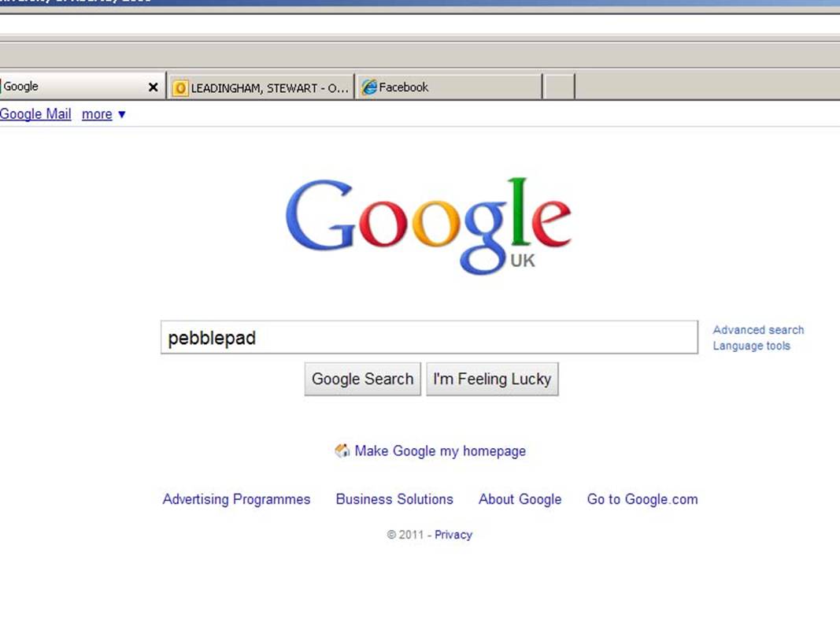
Task: Open the Privacy link
Action: [453, 535]
